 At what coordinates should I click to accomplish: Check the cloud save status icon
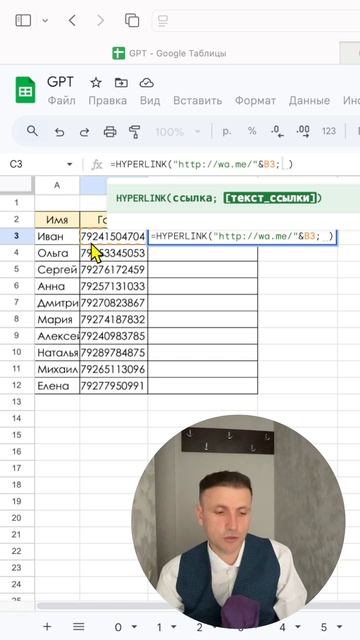click(x=146, y=83)
